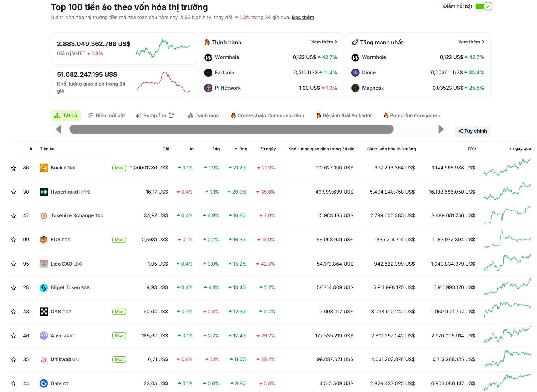Click the Mua button for Bonk
Image resolution: width=537 pixels, height=392 pixels.
pyautogui.click(x=119, y=168)
